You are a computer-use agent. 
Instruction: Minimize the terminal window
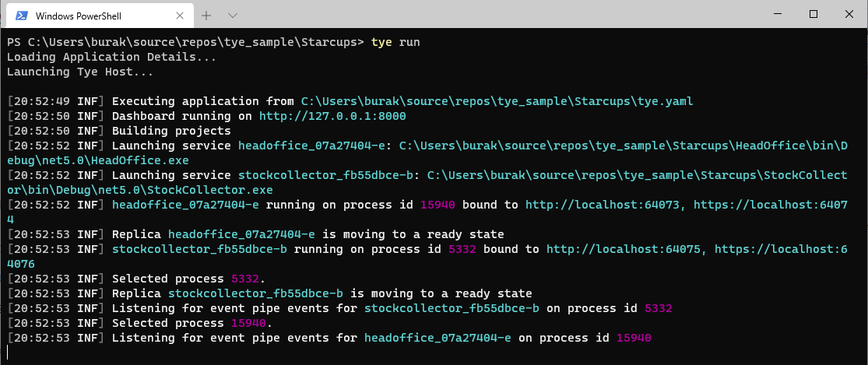tap(777, 14)
